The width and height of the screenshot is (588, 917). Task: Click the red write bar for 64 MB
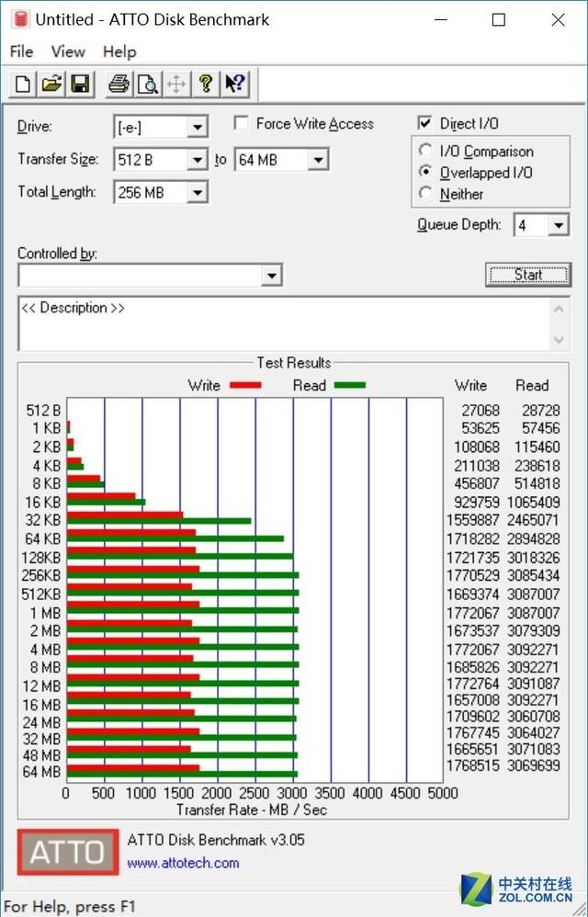pyautogui.click(x=133, y=767)
